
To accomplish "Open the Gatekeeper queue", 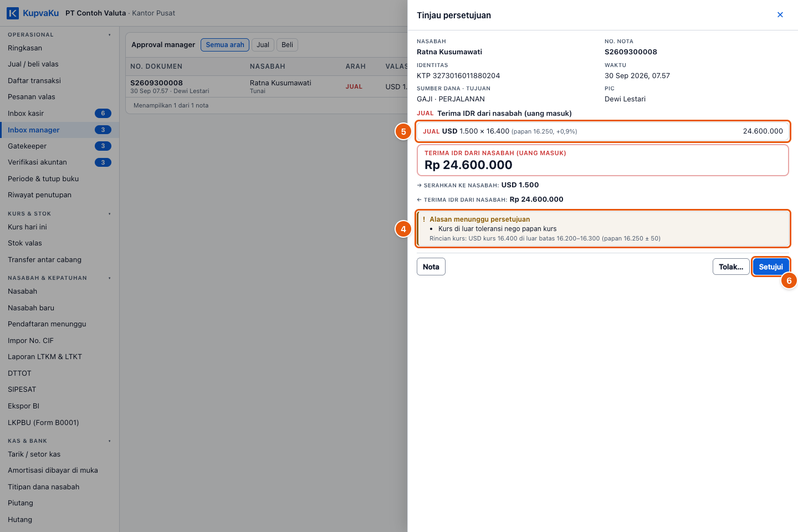I will pyautogui.click(x=60, y=146).
